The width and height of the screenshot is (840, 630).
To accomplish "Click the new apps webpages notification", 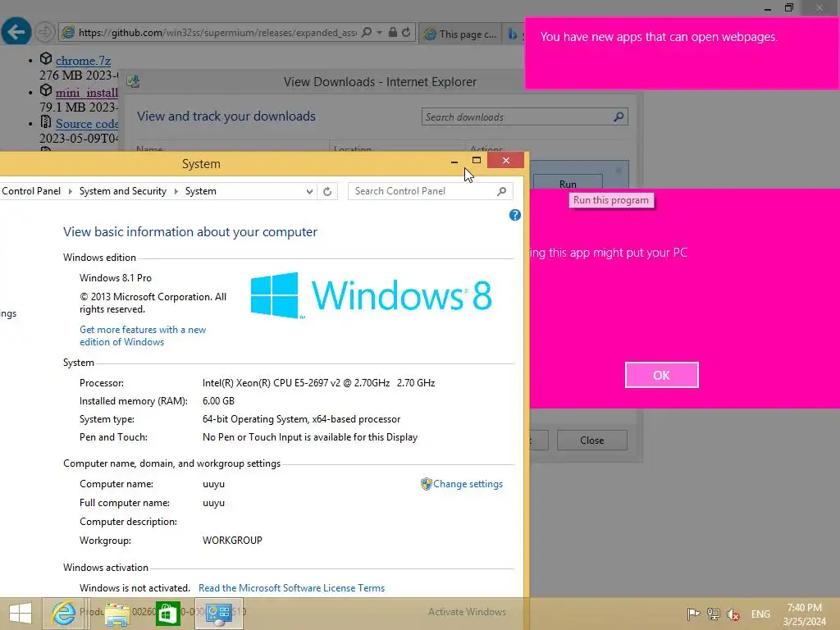I will pos(682,53).
